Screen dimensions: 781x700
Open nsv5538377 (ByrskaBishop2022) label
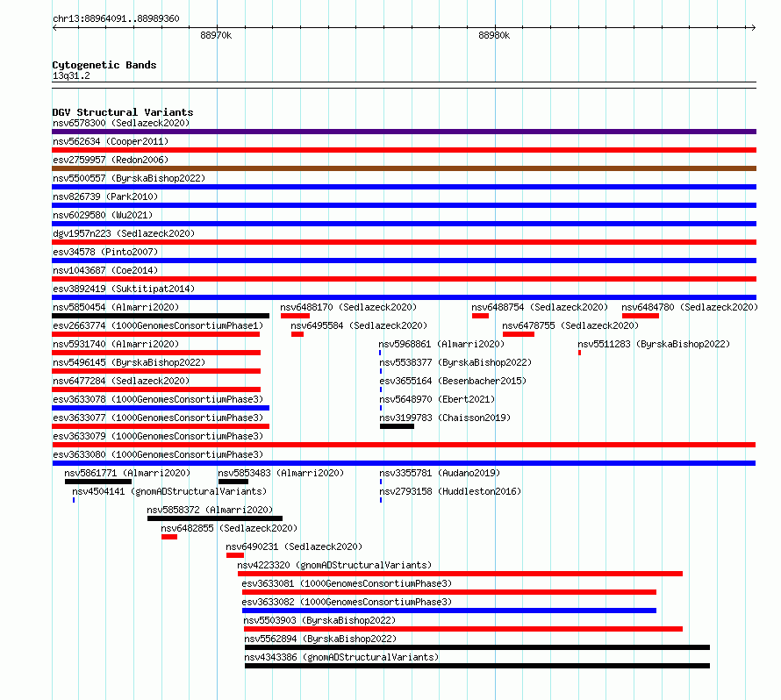(x=455, y=362)
